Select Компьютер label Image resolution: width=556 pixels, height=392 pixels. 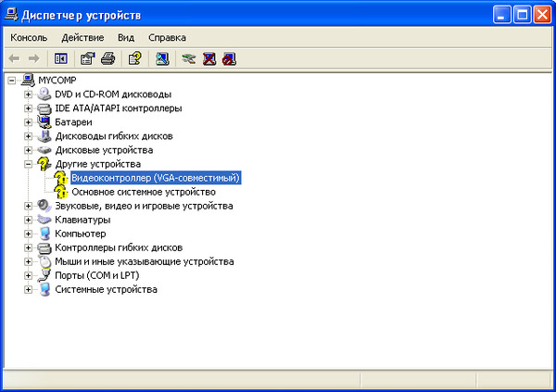(80, 234)
